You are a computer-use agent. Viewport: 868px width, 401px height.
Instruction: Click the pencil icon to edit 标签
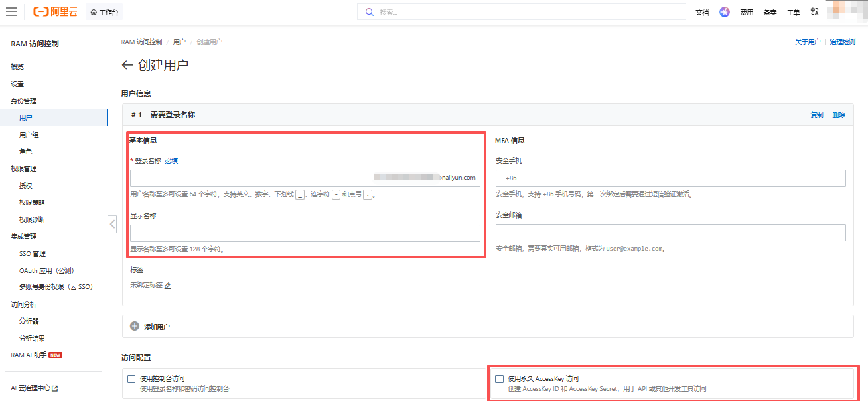coord(168,286)
